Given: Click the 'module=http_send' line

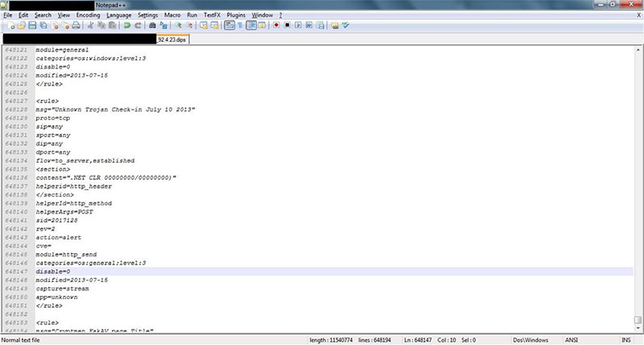Looking at the screenshot, I should pyautogui.click(x=66, y=255).
